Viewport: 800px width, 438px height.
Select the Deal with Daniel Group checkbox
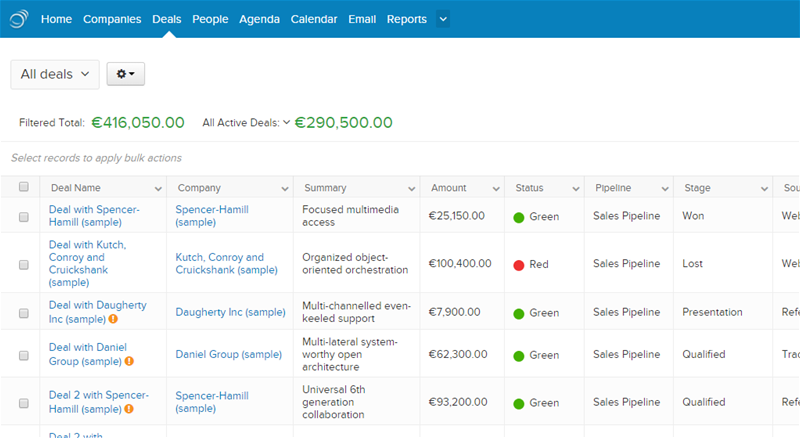click(x=24, y=355)
